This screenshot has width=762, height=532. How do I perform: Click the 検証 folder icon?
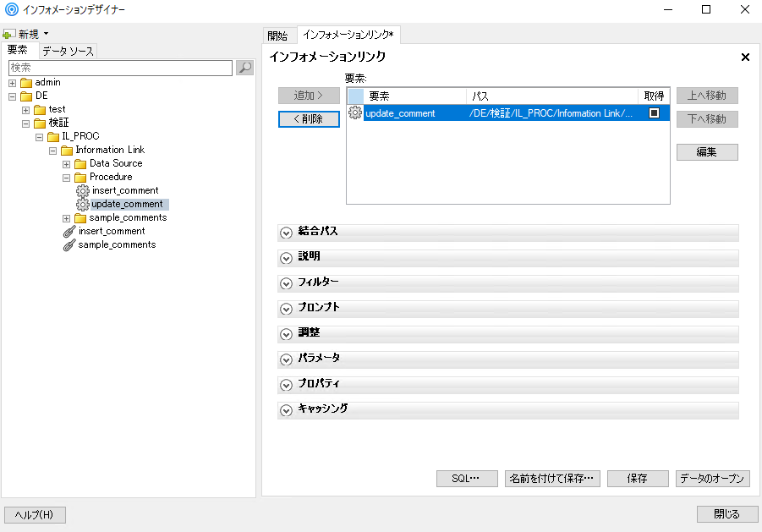pos(40,123)
